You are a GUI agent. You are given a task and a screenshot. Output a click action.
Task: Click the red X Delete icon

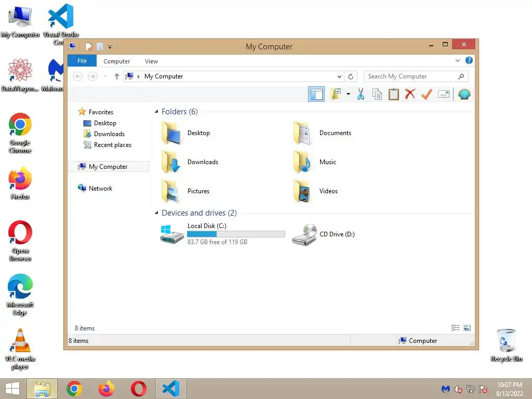(x=410, y=94)
